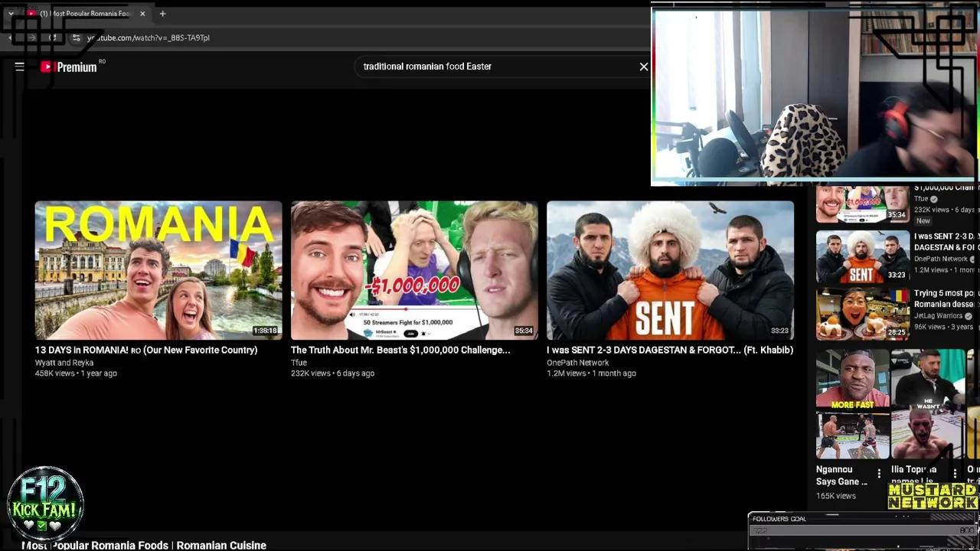
Task: Clear the search box with the X icon
Action: 644,67
